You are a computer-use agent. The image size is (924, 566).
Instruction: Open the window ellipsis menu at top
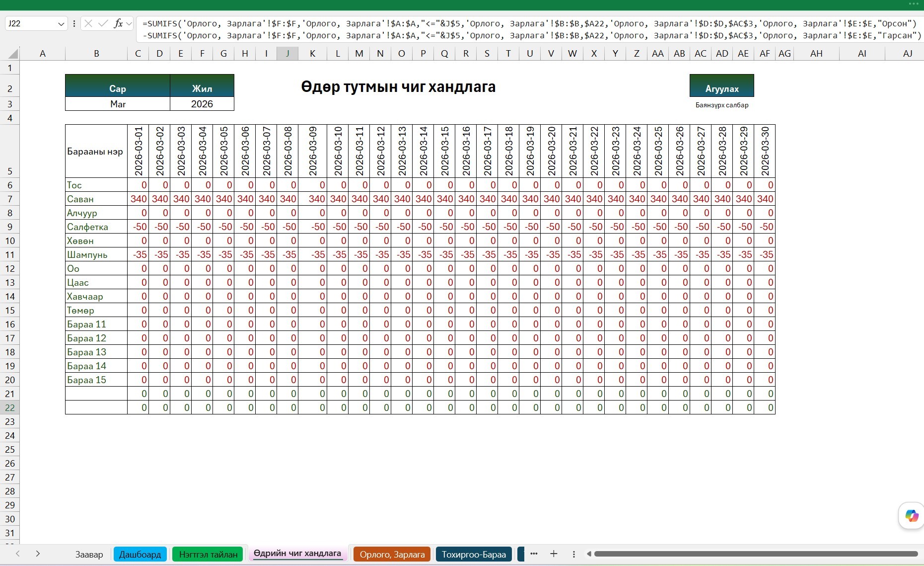click(914, 3)
